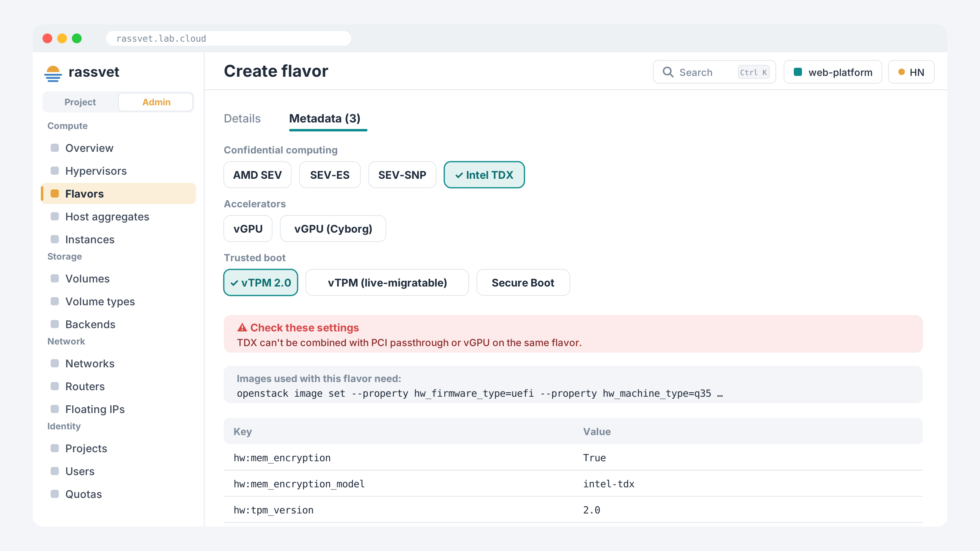Viewport: 980px width, 551px height.
Task: Click the Backends sidebar icon
Action: coord(55,324)
